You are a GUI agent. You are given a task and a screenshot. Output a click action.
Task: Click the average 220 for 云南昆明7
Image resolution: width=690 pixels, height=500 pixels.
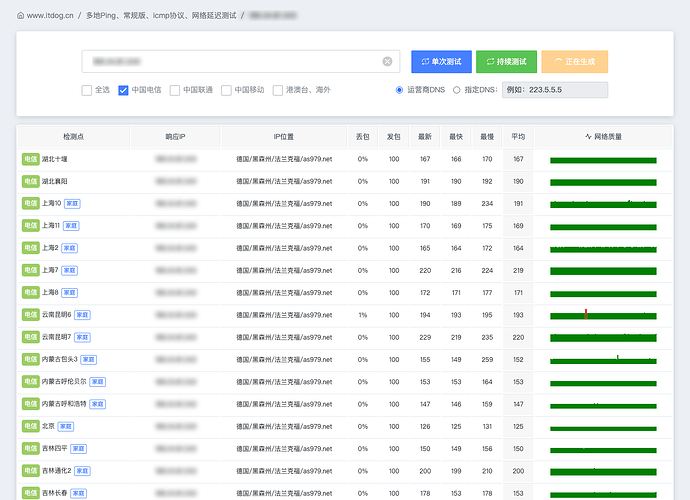pos(518,337)
